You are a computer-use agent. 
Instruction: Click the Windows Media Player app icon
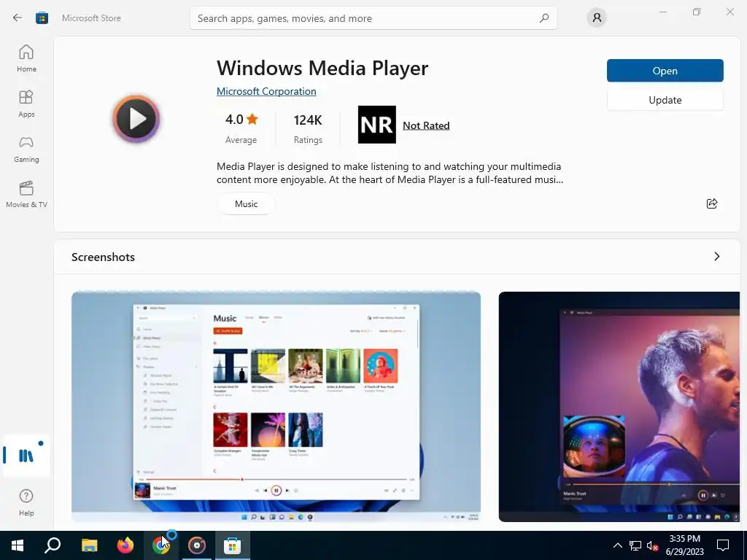point(136,119)
